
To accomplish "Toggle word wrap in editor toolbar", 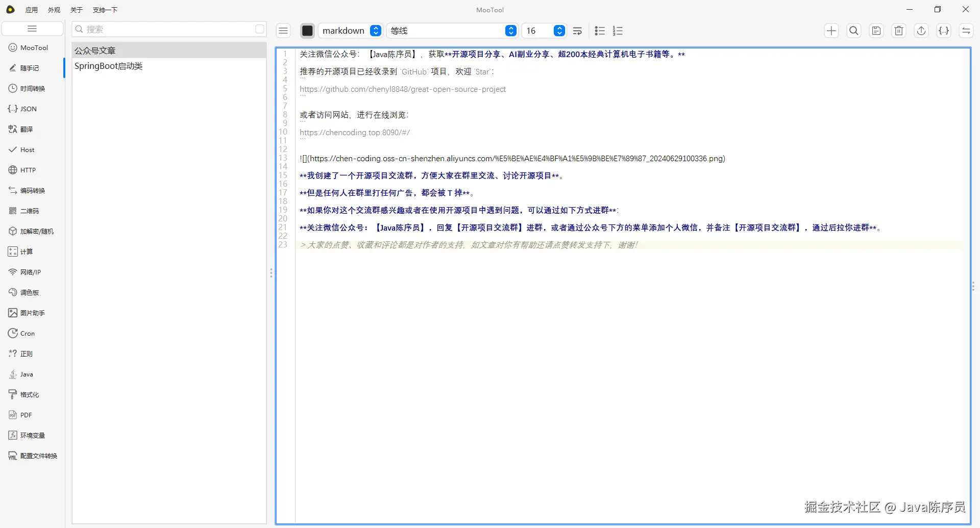I will 577,31.
